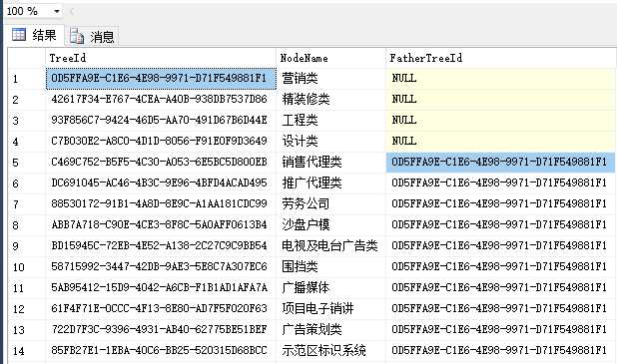Select row header number 11
617x364 pixels.
pyautogui.click(x=26, y=288)
